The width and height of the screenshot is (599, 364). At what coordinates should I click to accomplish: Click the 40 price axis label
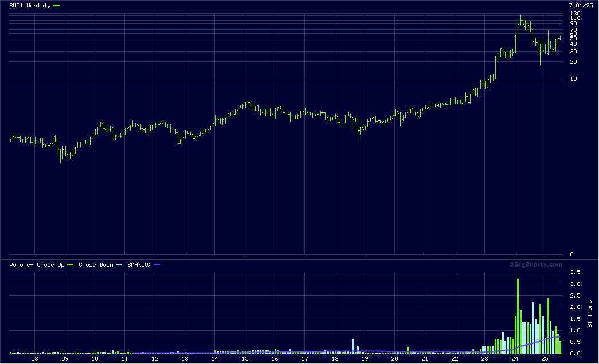573,44
